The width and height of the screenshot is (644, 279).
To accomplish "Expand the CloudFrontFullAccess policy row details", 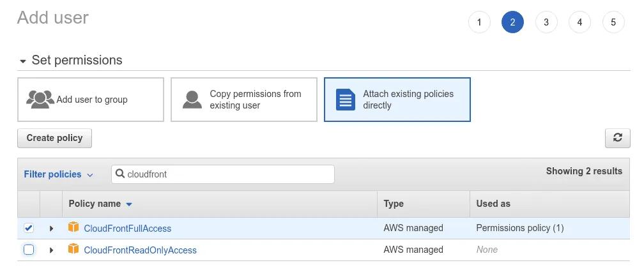I will [x=51, y=229].
